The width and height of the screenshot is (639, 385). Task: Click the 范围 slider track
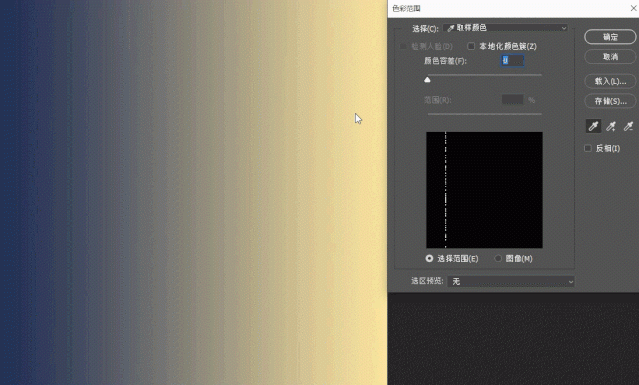point(485,114)
